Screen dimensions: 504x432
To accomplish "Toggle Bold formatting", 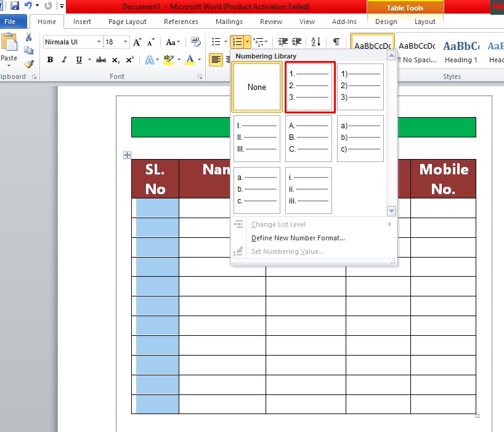I will (x=50, y=60).
